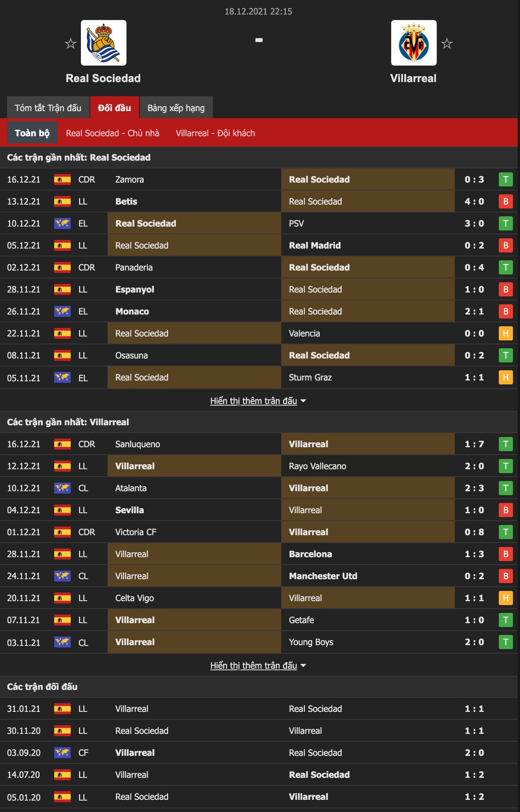Screen dimensions: 520x812
Task: Click the win badge for PSV match
Action: point(506,223)
